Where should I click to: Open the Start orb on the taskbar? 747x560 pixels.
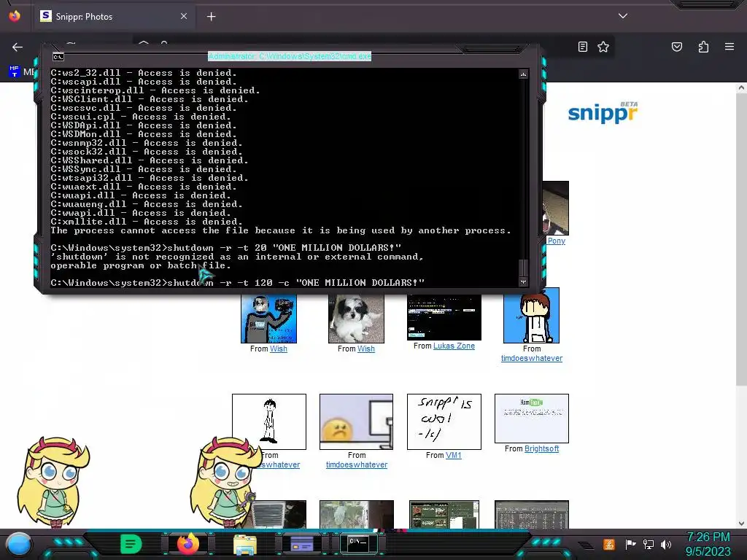click(x=18, y=544)
